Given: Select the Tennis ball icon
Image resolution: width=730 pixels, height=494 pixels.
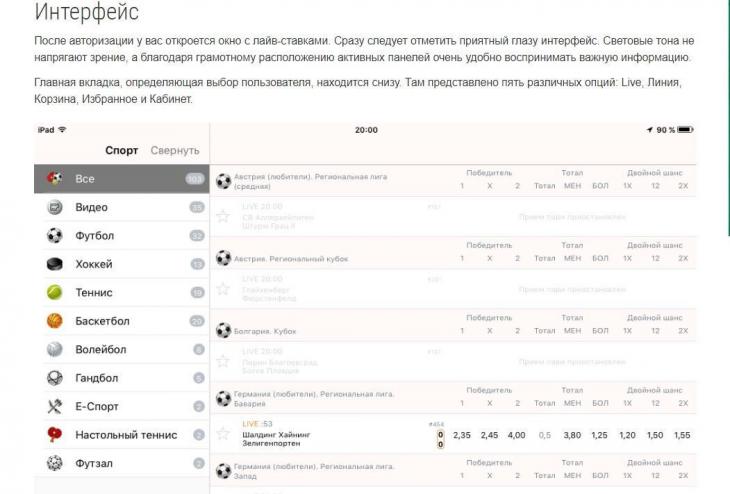Looking at the screenshot, I should (x=54, y=293).
